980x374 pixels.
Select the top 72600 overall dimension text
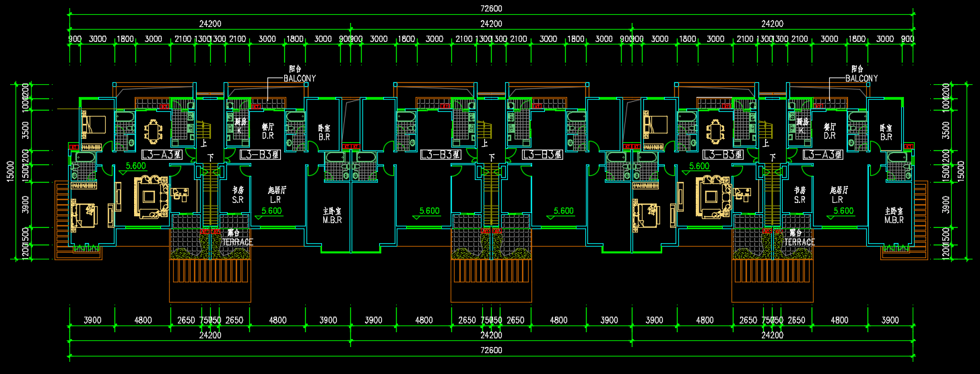[491, 8]
